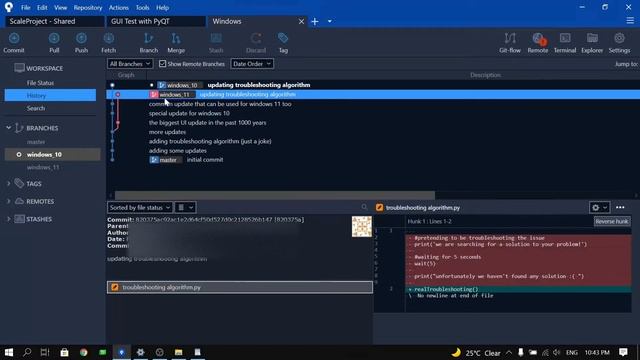Pull changes using the Pull icon
The width and height of the screenshot is (640, 360).
[54, 42]
